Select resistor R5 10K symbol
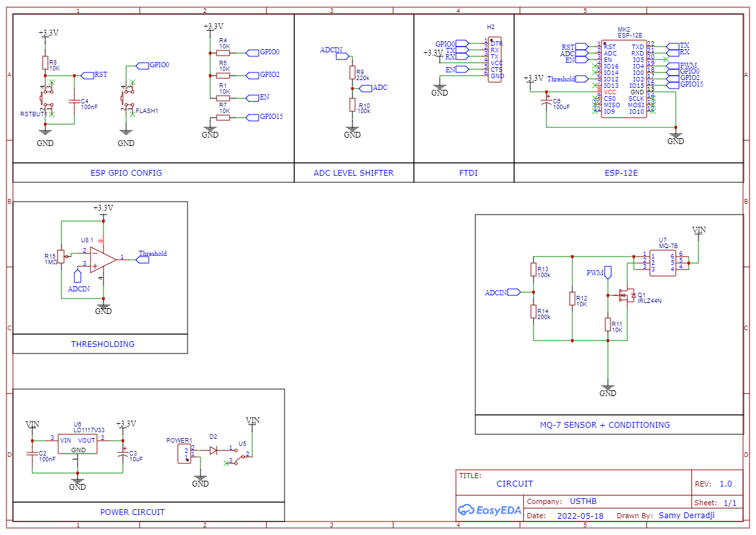756x535 pixels. (223, 76)
